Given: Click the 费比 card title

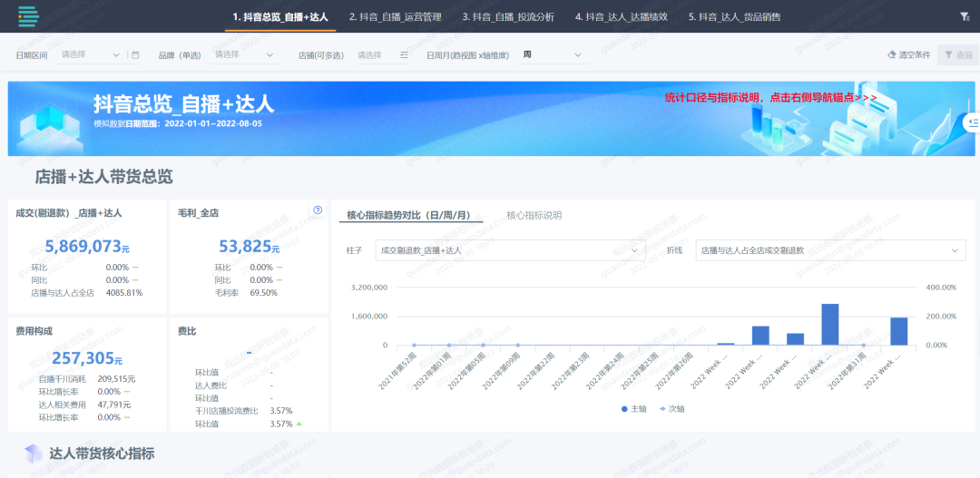Looking at the screenshot, I should click(187, 331).
